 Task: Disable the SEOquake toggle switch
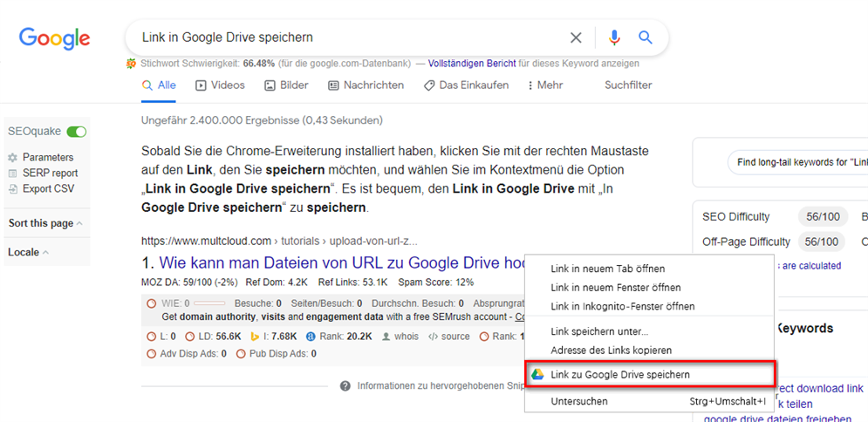(x=77, y=132)
